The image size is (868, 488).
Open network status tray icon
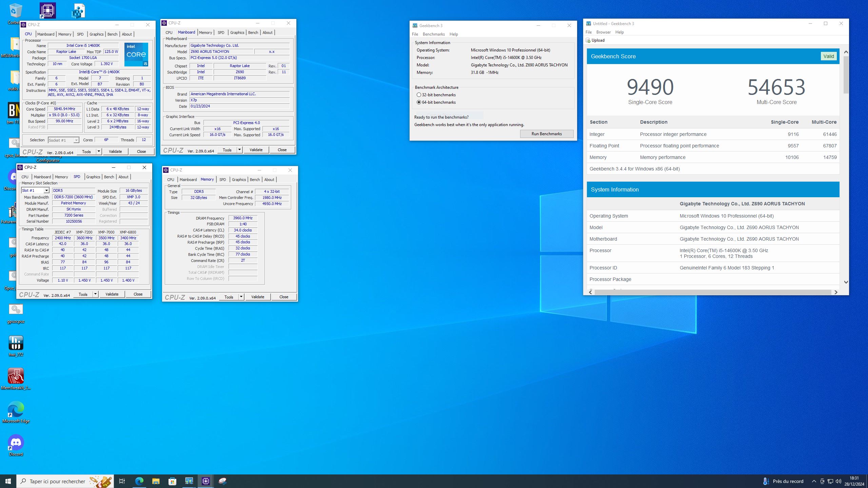pyautogui.click(x=830, y=481)
